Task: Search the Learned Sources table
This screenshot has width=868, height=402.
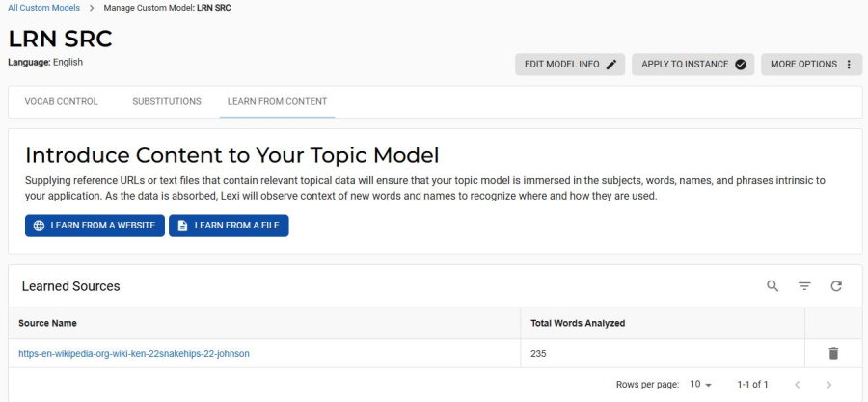Action: point(773,286)
